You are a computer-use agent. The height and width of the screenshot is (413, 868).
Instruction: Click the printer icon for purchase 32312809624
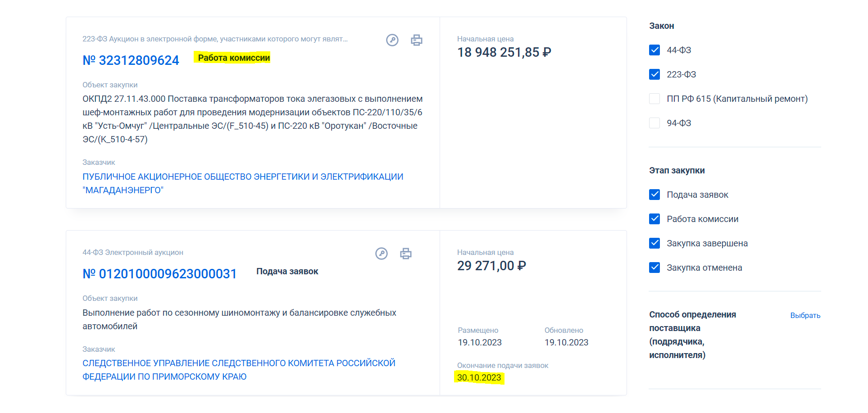pos(417,40)
